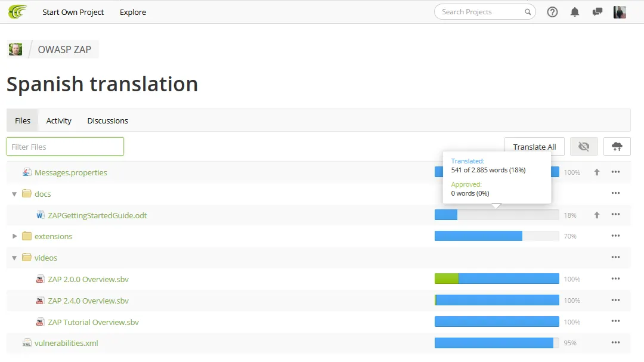
Task: Click the ZAP 2.4.0 Overview.sbv file icon
Action: click(40, 301)
